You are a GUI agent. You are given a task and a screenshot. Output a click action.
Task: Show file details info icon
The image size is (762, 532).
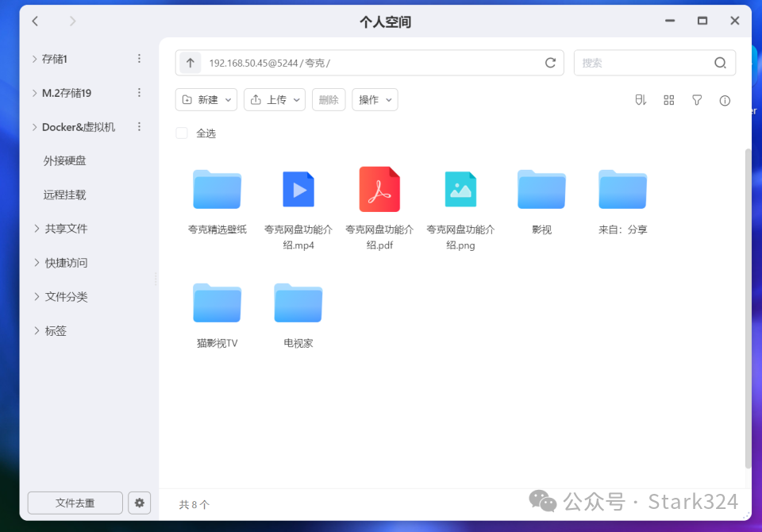point(724,100)
